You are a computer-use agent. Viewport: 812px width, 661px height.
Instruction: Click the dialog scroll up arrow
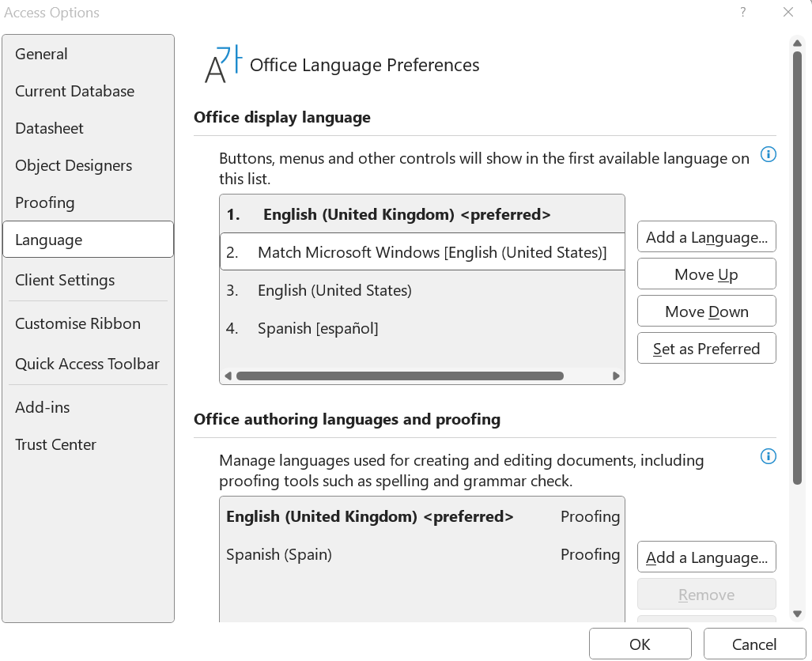(x=798, y=43)
